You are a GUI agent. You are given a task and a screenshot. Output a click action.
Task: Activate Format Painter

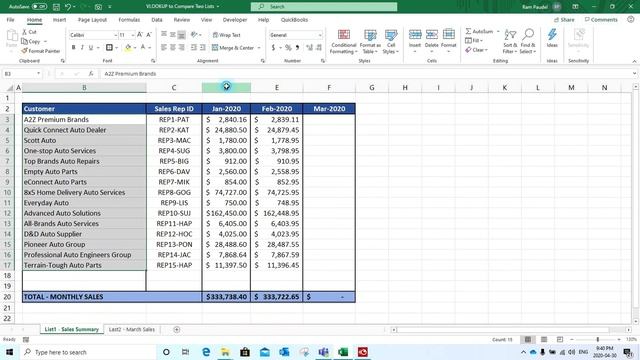(x=41, y=51)
